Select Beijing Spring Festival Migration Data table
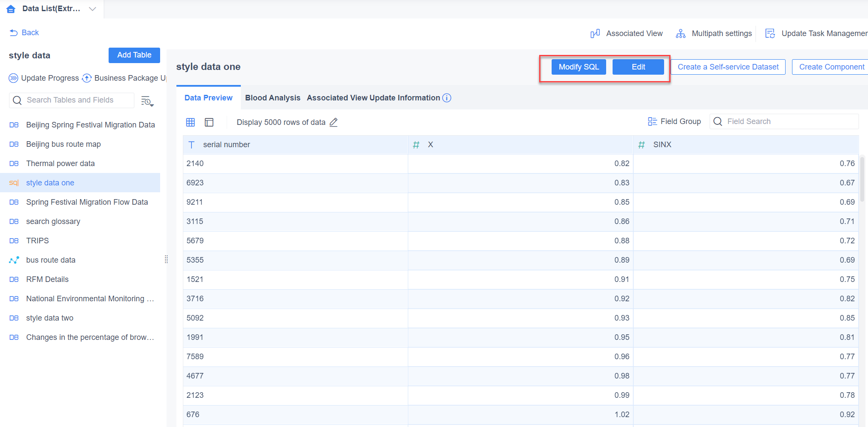The width and height of the screenshot is (868, 427). (80, 125)
